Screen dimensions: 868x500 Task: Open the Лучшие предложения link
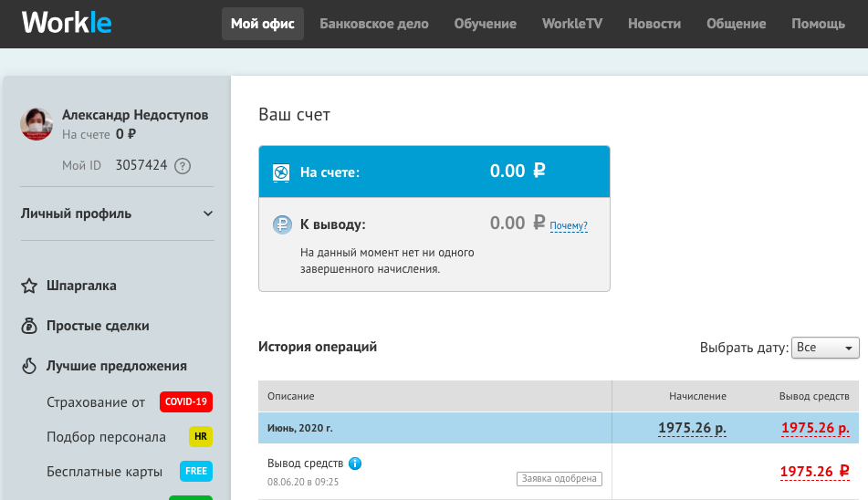pos(116,366)
